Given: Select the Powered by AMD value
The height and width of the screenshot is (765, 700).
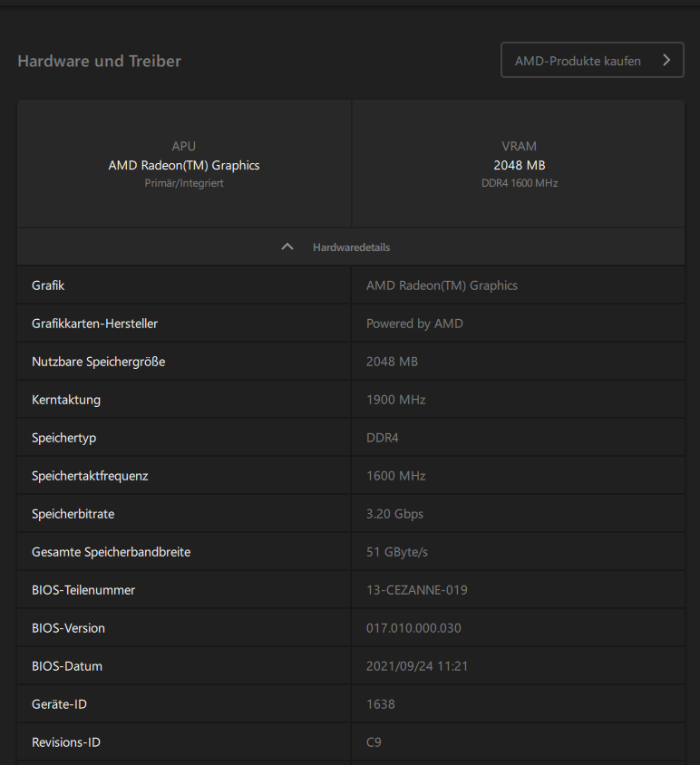Looking at the screenshot, I should pos(414,324).
